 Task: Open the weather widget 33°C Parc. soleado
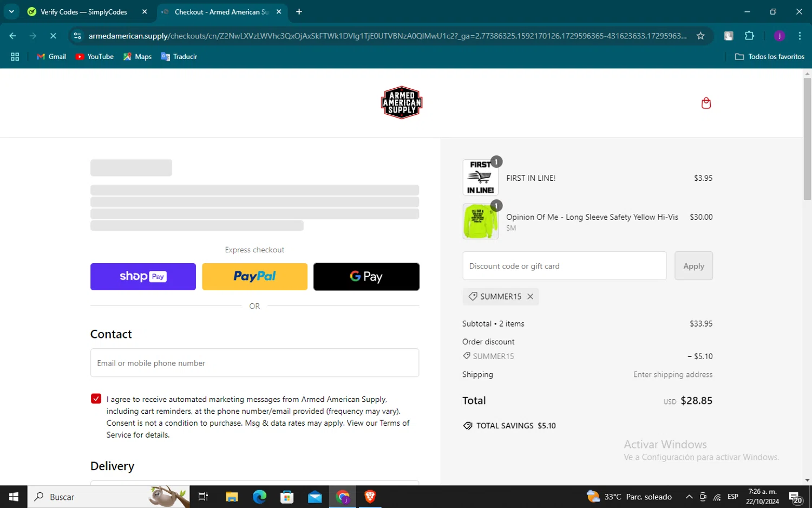pyautogui.click(x=629, y=497)
